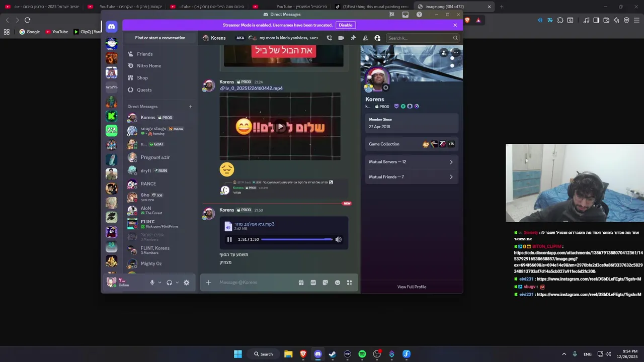Open the dryft direct message

pos(160,170)
